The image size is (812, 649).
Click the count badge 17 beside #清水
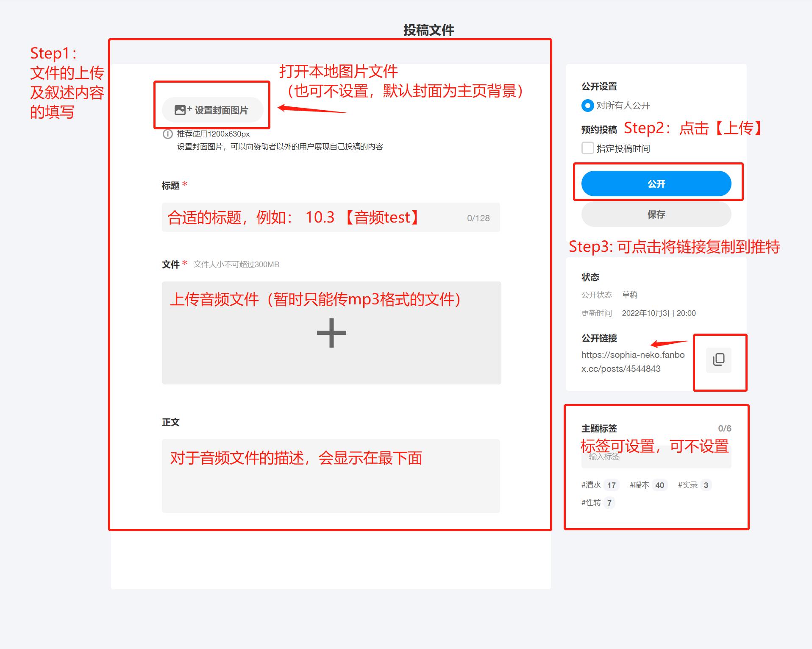[611, 485]
